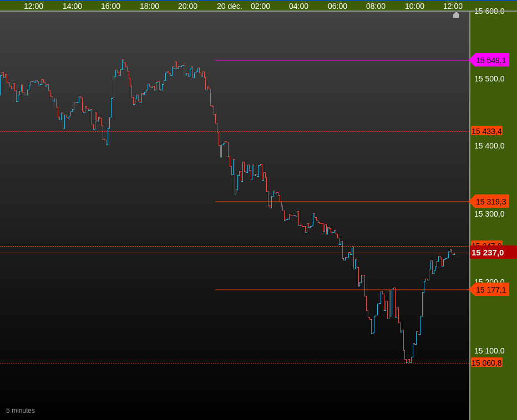Click the 15 400,0 price axis label
Viewport: 517px width, 420px height.
pyautogui.click(x=489, y=146)
